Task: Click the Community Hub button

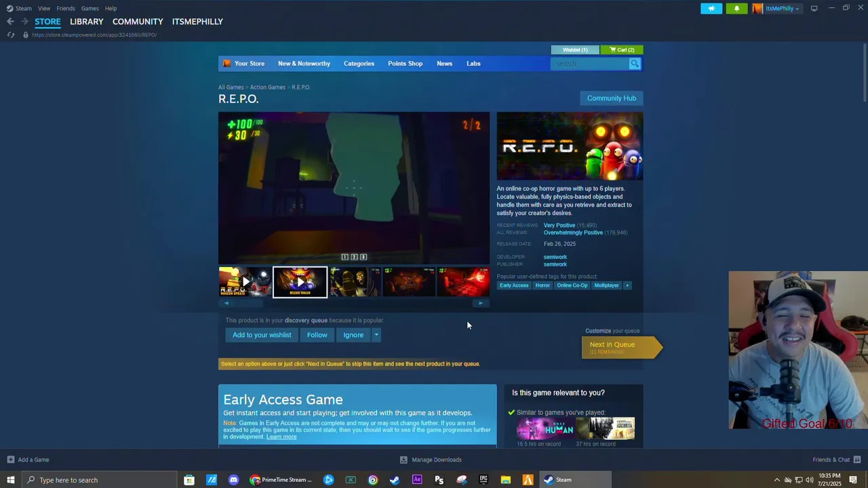Action: 612,98
